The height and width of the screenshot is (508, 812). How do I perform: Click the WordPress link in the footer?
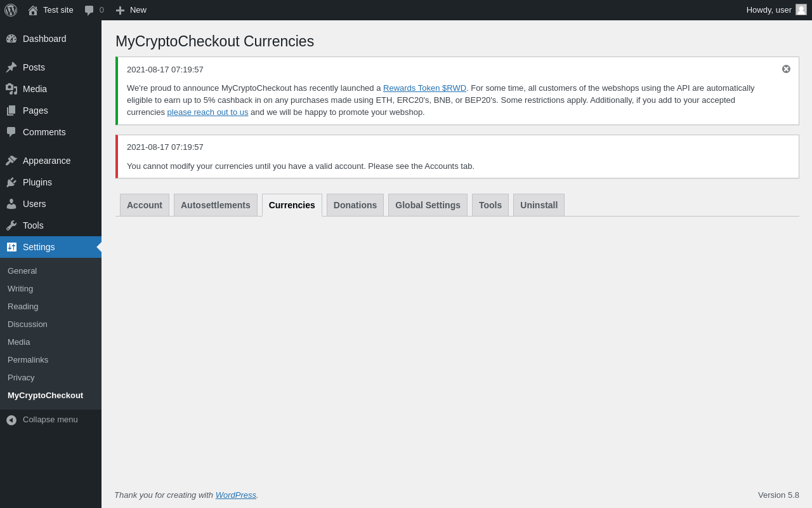point(235,495)
